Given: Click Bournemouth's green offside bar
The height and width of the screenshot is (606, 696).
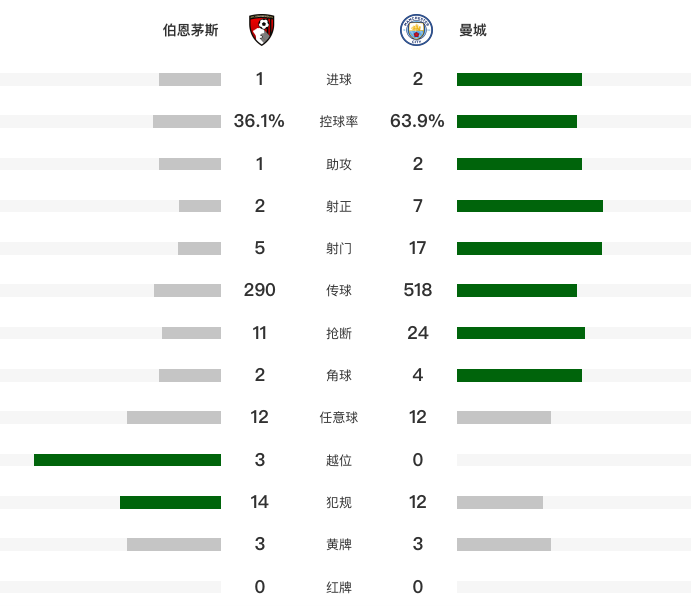Looking at the screenshot, I should click(x=127, y=460).
